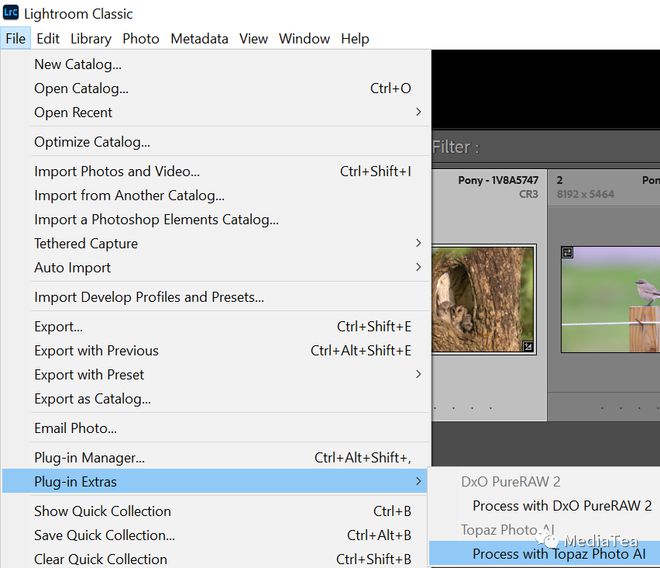This screenshot has width=660, height=568.
Task: Click the top-left badge on the bird thumbnail
Action: (x=567, y=253)
